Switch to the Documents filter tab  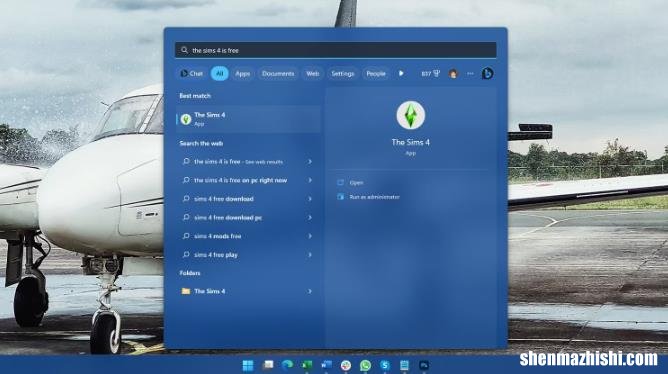point(278,73)
